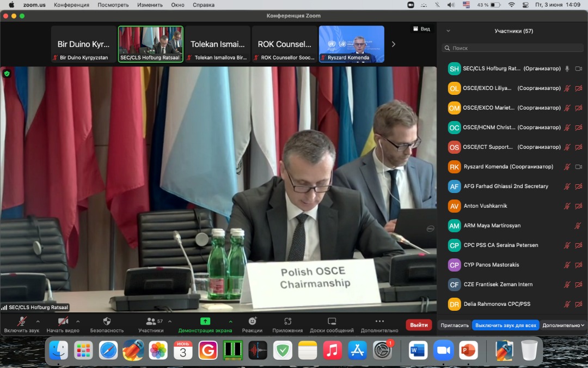
Task: Start screen sharing with green share icon
Action: pyautogui.click(x=205, y=322)
